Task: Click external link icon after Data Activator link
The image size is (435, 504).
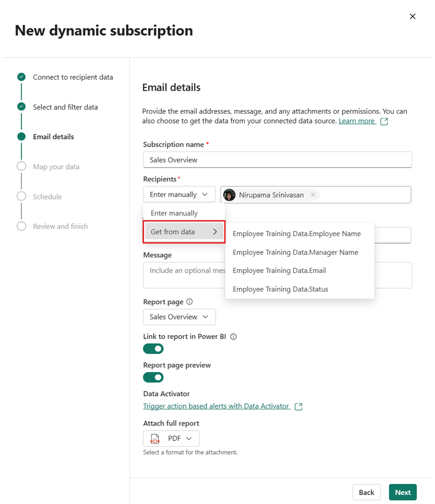Action: [x=298, y=407]
